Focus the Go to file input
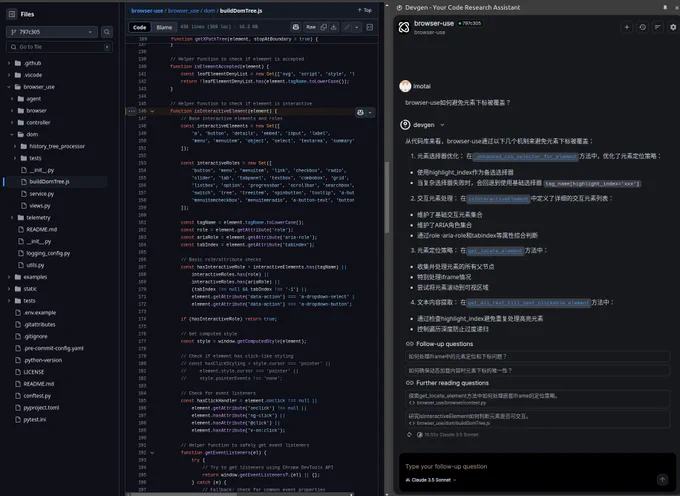The image size is (680, 496). pyautogui.click(x=59, y=47)
